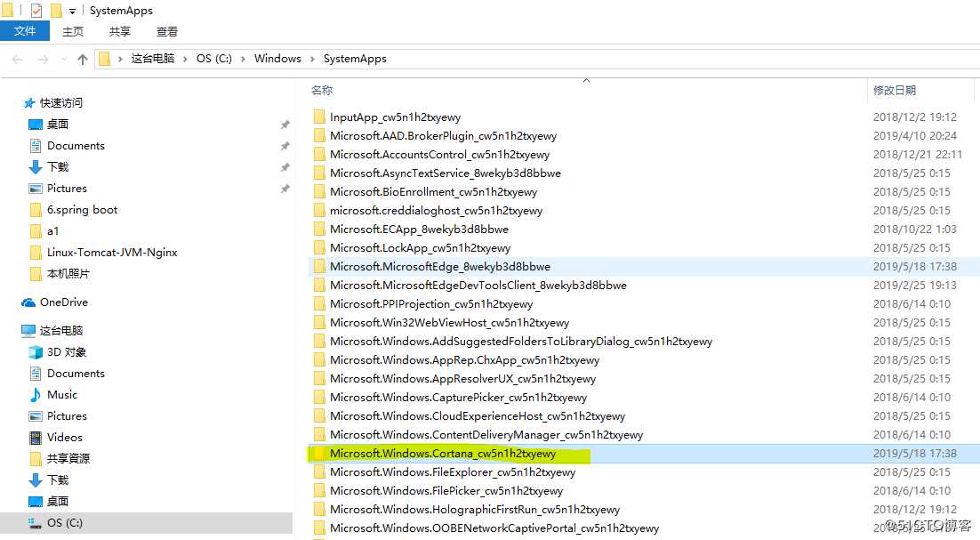Viewport: 980px width, 540px height.
Task: Select Microsoft.LockApp folder
Action: pyautogui.click(x=420, y=248)
